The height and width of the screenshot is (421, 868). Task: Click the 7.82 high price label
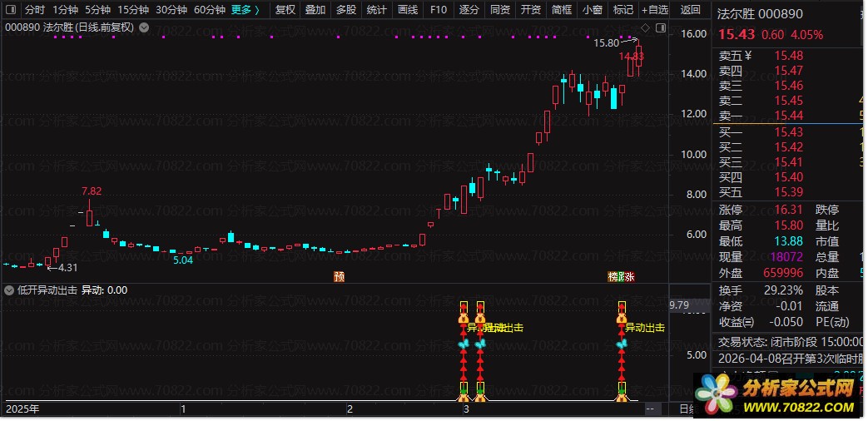[92, 191]
